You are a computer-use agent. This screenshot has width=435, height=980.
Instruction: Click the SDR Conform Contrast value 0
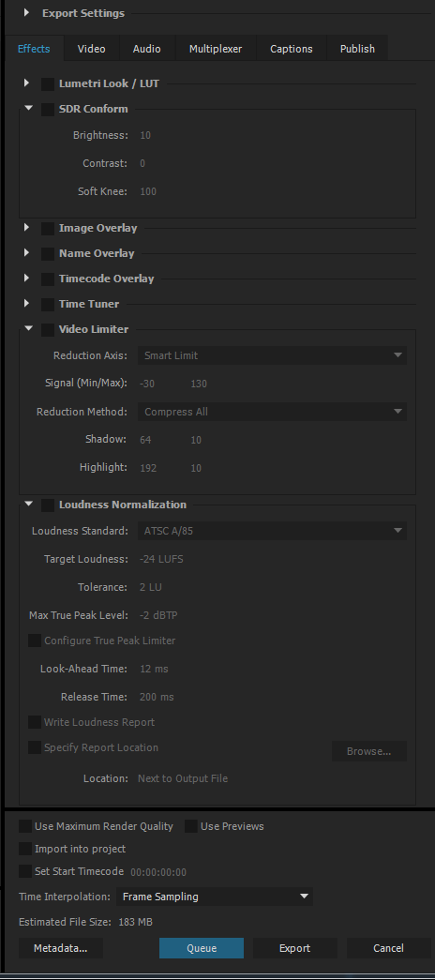[142, 163]
